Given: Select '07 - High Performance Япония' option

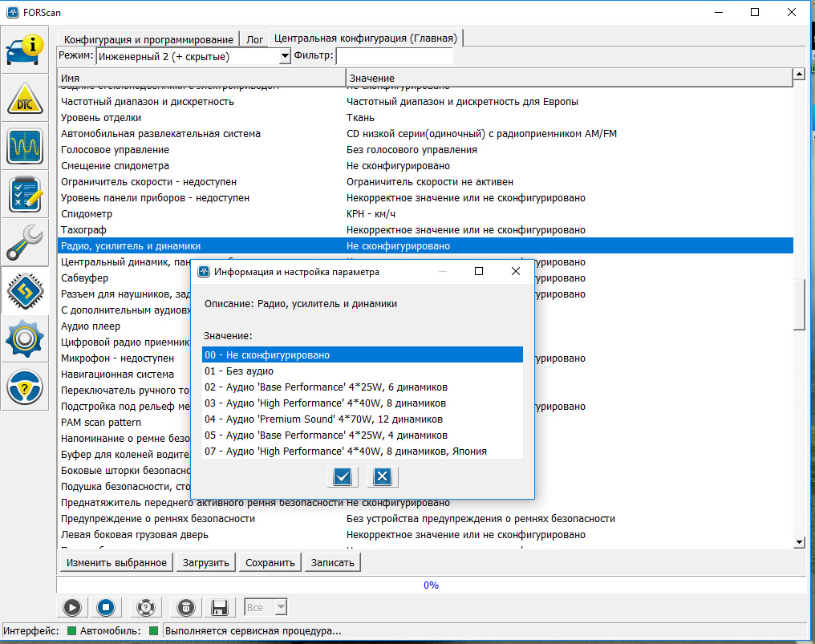Looking at the screenshot, I should (363, 452).
